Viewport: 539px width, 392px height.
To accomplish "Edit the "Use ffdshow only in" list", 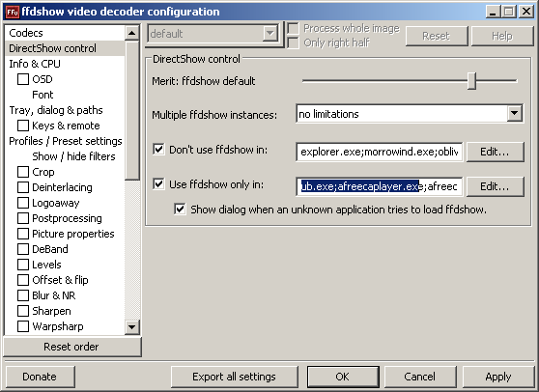I will (495, 186).
